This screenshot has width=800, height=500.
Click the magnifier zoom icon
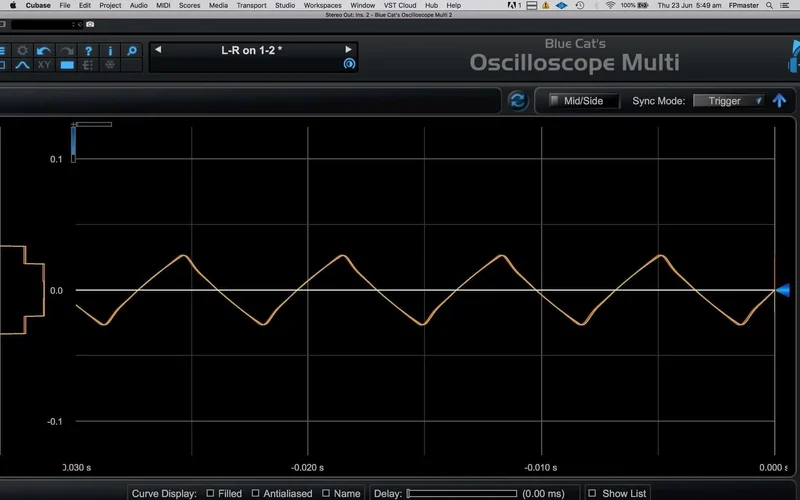click(x=131, y=50)
